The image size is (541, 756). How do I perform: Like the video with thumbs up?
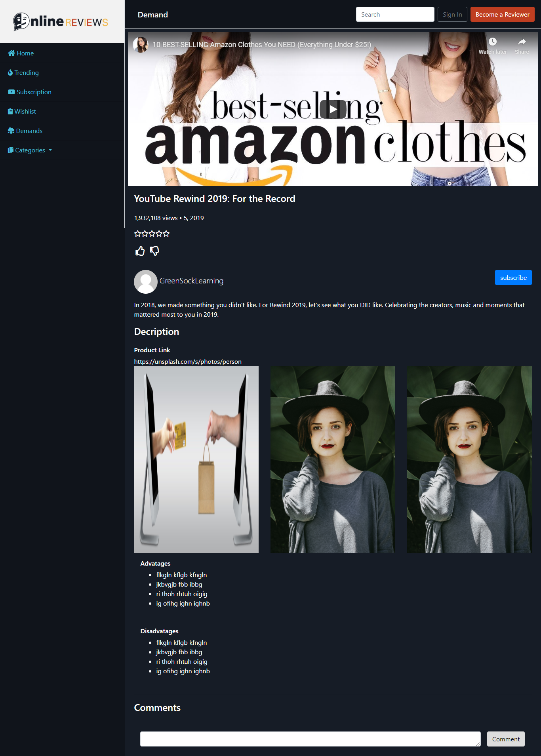[140, 251]
